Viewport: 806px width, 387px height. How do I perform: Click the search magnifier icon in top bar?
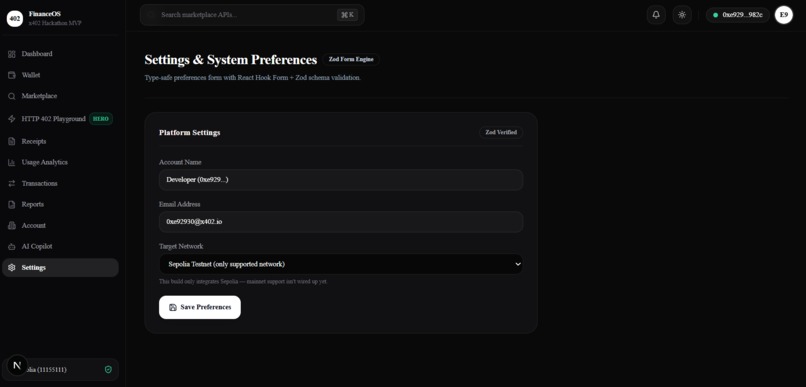coord(151,15)
